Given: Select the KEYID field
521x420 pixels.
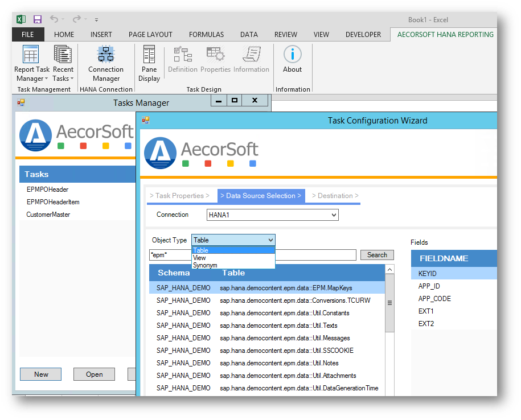Looking at the screenshot, I should pos(454,274).
